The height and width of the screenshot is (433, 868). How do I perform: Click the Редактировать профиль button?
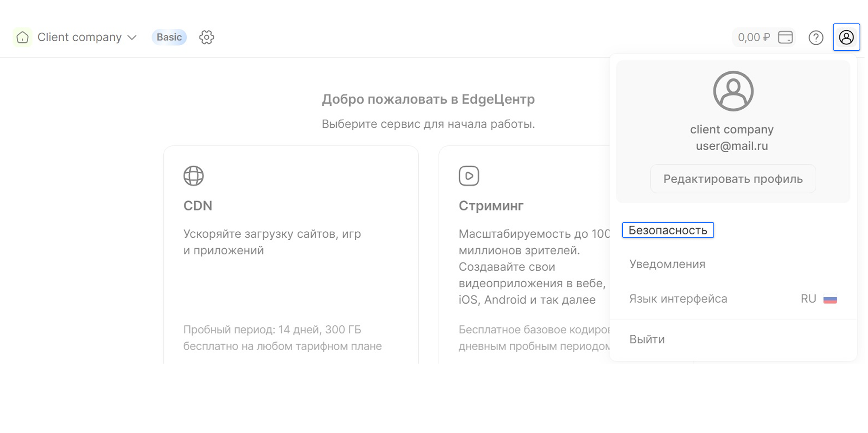click(733, 179)
